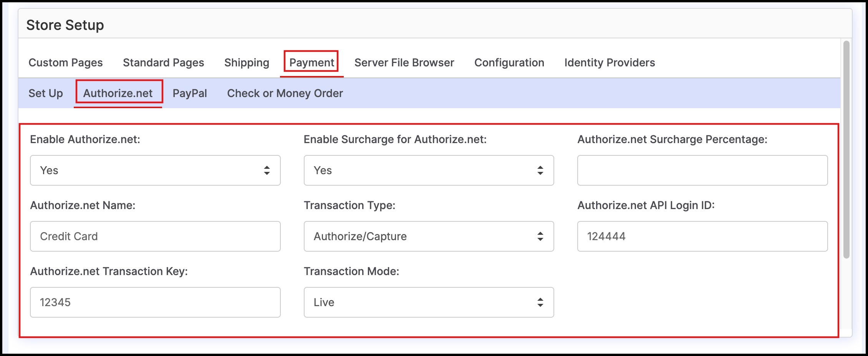The width and height of the screenshot is (868, 356).
Task: Go to Configuration tab
Action: point(509,63)
